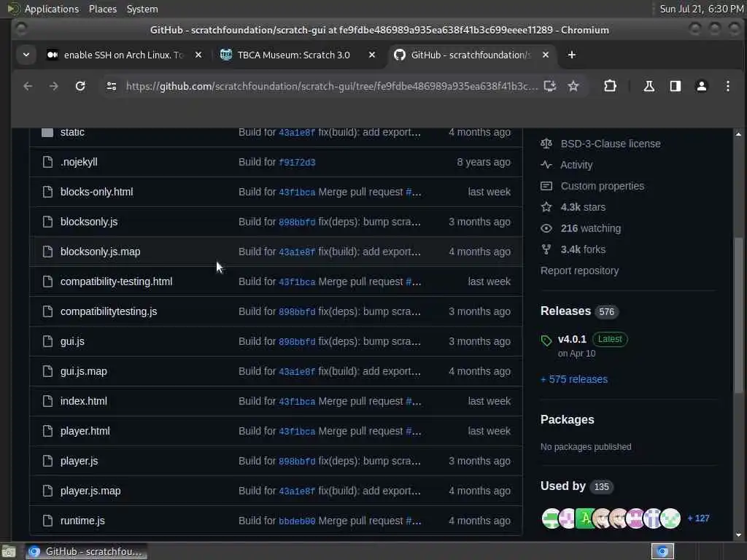Open the Extensions puzzle icon
The image size is (747, 560).
[x=610, y=86]
